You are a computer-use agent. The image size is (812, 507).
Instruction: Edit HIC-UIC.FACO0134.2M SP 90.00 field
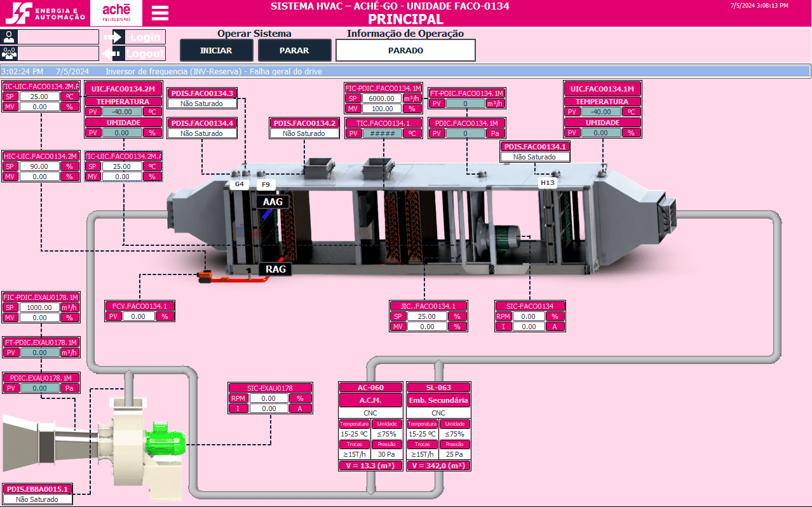click(x=39, y=166)
